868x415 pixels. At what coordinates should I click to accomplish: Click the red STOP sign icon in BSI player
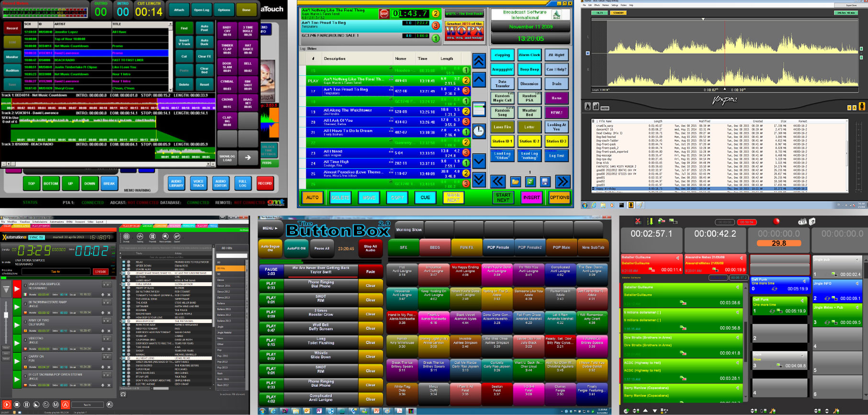(x=383, y=13)
